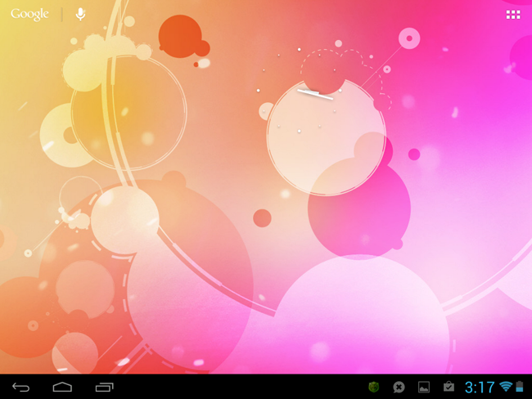Go back with the back arrow
Viewport: 532px width, 399px height.
pos(21,387)
